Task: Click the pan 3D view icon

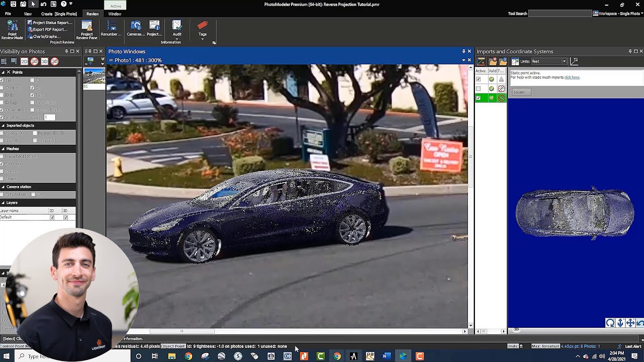Action: point(630,323)
